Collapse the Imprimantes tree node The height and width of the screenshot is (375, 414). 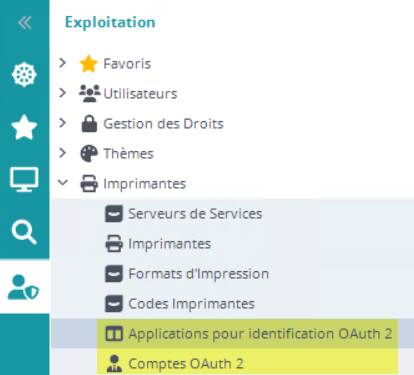63,183
